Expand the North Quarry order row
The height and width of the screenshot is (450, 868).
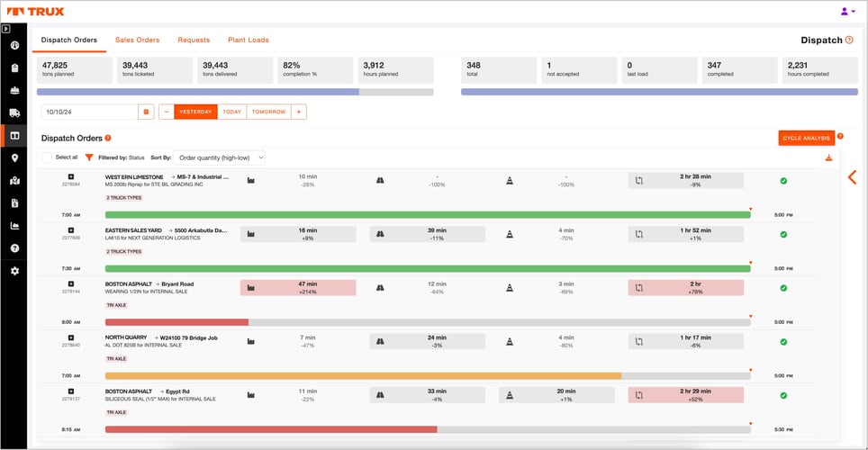click(71, 337)
